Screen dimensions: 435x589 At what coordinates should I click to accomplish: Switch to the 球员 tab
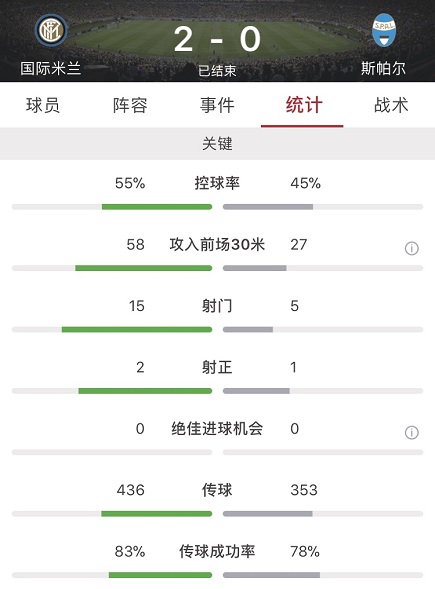click(x=43, y=105)
